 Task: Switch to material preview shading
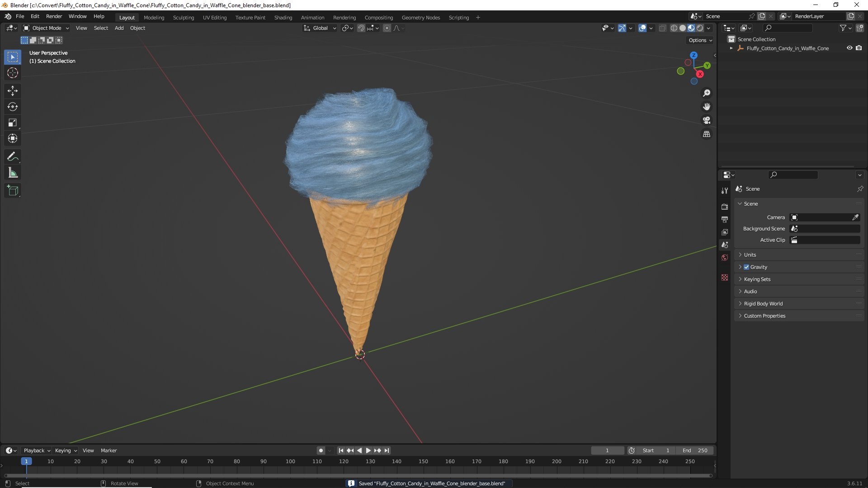[x=691, y=28]
